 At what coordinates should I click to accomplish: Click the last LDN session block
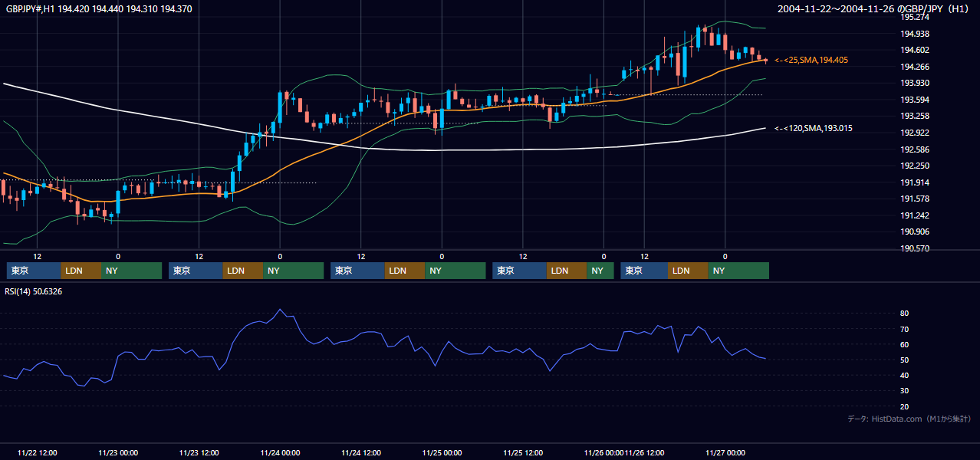click(x=688, y=271)
